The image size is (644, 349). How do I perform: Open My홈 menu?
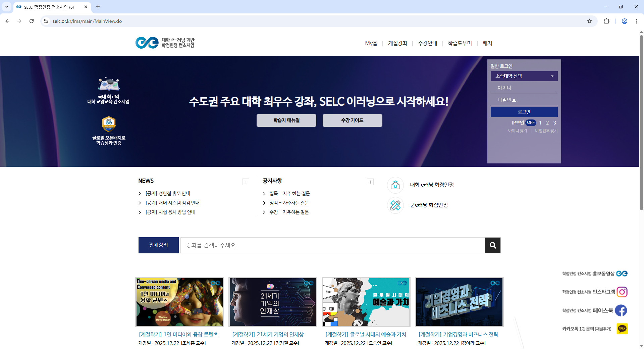pyautogui.click(x=371, y=43)
